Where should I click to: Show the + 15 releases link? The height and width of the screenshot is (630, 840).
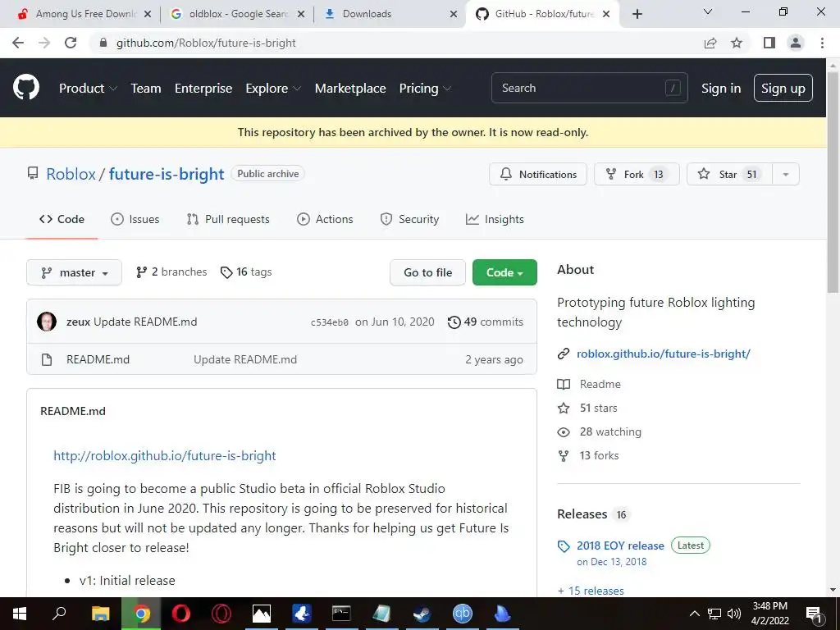[591, 591]
